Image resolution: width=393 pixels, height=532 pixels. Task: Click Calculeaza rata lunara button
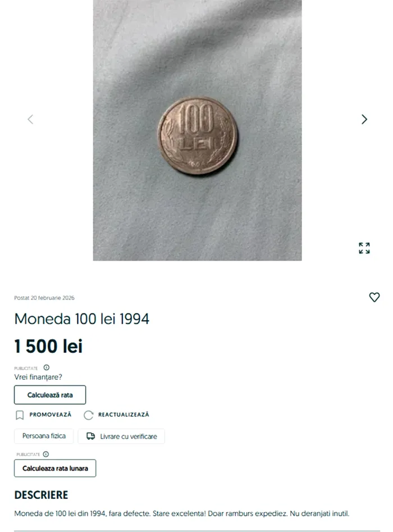55,468
